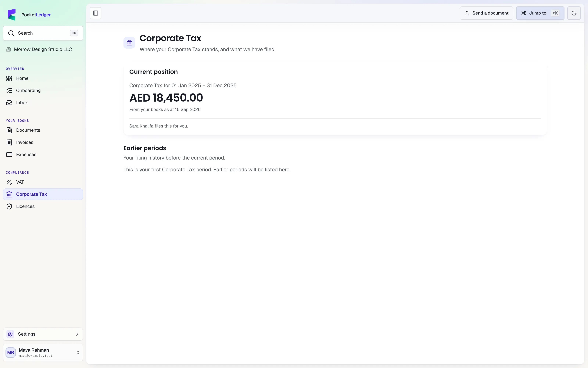Screen dimensions: 588x368
Task: Click the MR user avatar
Action: pos(11,353)
